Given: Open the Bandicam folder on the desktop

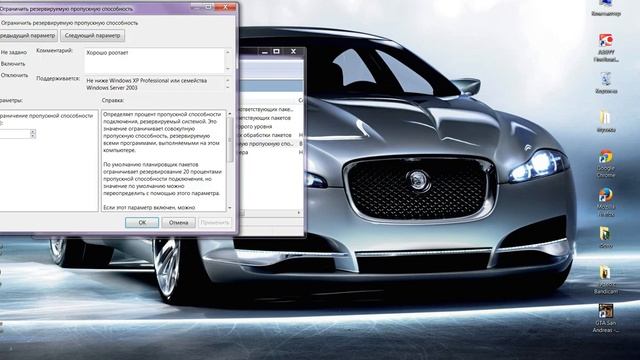Looking at the screenshot, I should (x=606, y=280).
